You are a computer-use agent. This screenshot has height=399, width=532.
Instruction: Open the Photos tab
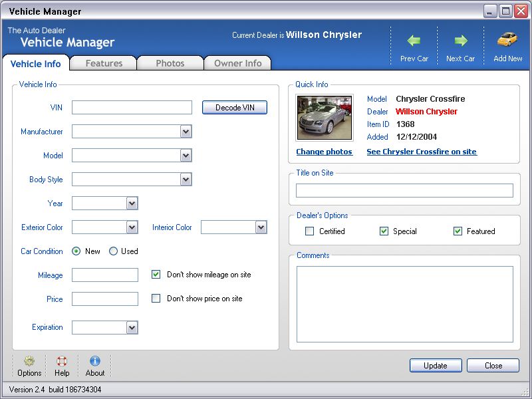click(x=170, y=63)
